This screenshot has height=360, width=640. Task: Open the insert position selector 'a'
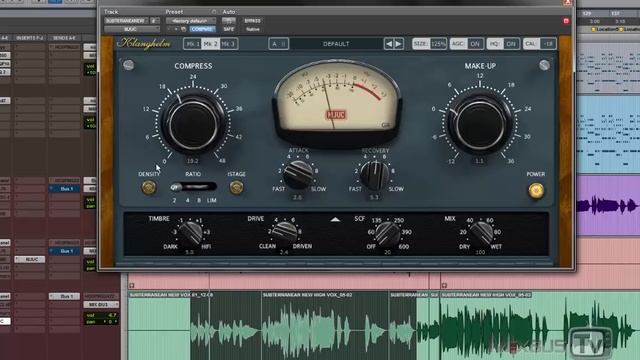point(154,20)
